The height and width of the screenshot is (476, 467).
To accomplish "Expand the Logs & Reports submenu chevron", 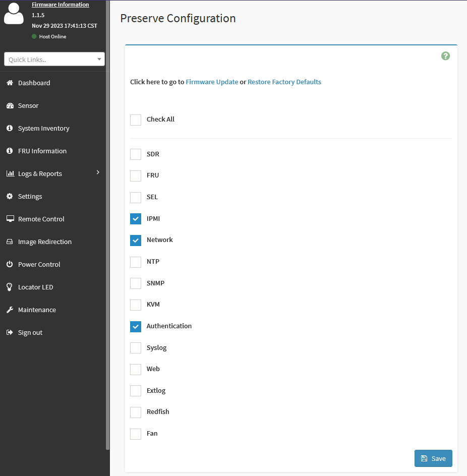I will (98, 172).
